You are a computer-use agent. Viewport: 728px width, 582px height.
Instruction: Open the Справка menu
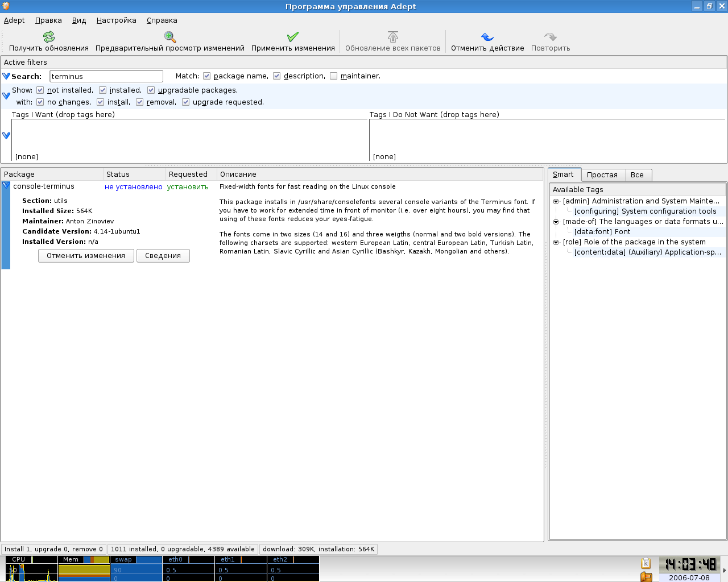(162, 20)
